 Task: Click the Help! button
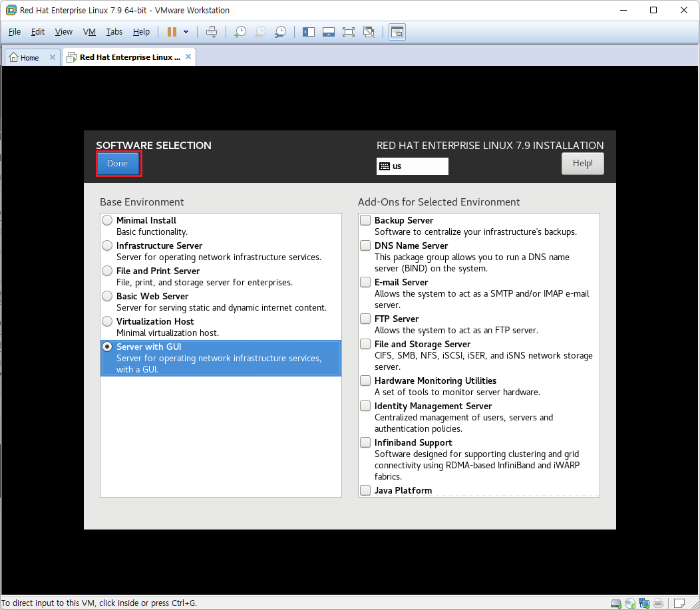583,164
